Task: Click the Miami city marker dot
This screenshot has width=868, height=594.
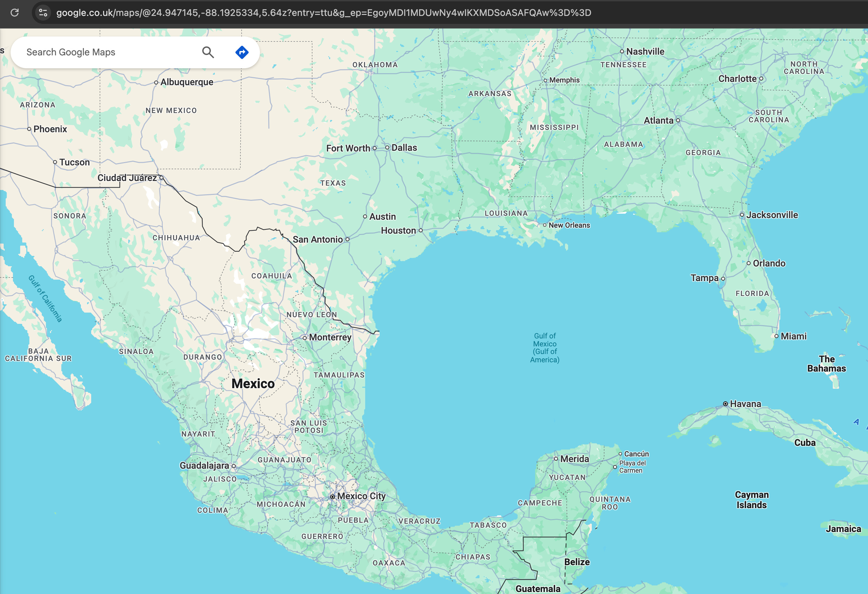Action: click(776, 336)
